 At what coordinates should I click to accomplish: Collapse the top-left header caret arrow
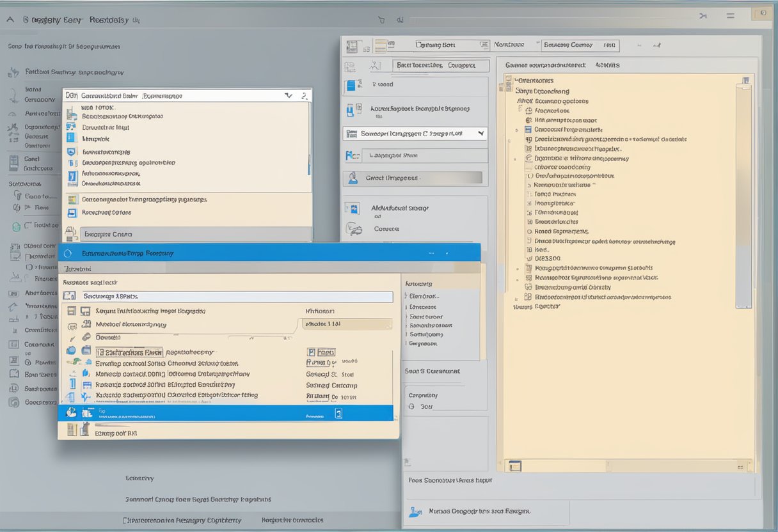point(10,20)
